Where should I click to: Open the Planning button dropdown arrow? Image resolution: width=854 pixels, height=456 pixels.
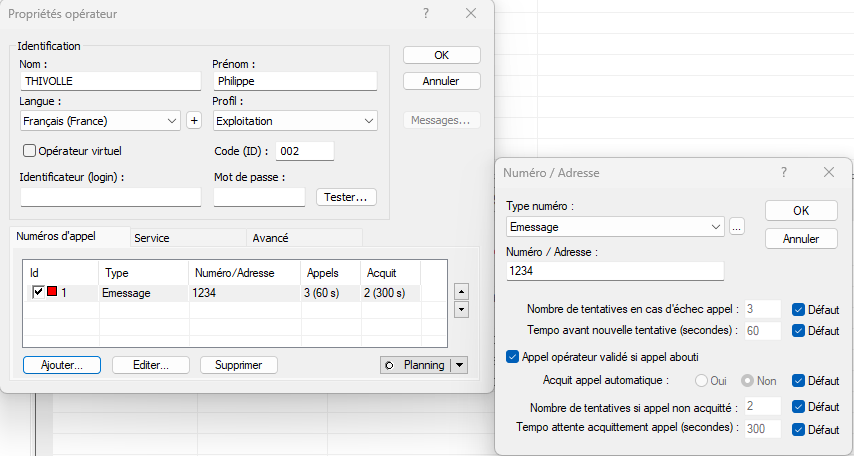pos(460,365)
